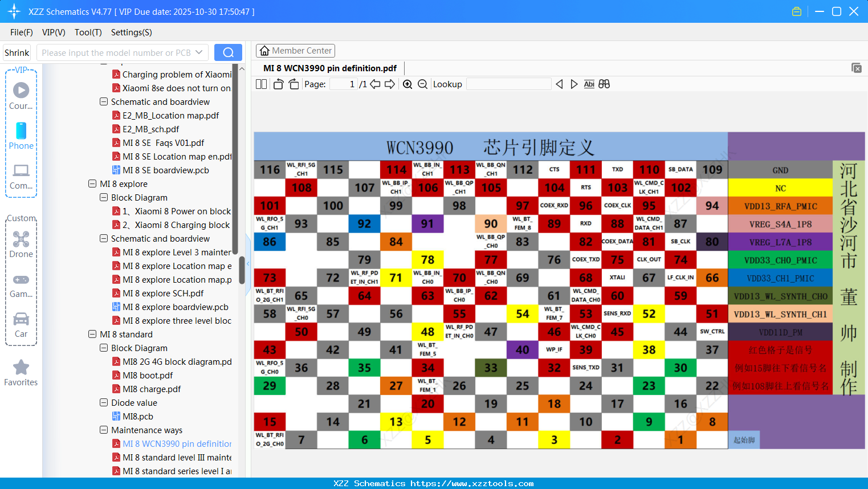
Task: Click the binoculars search icon
Action: [x=604, y=84]
